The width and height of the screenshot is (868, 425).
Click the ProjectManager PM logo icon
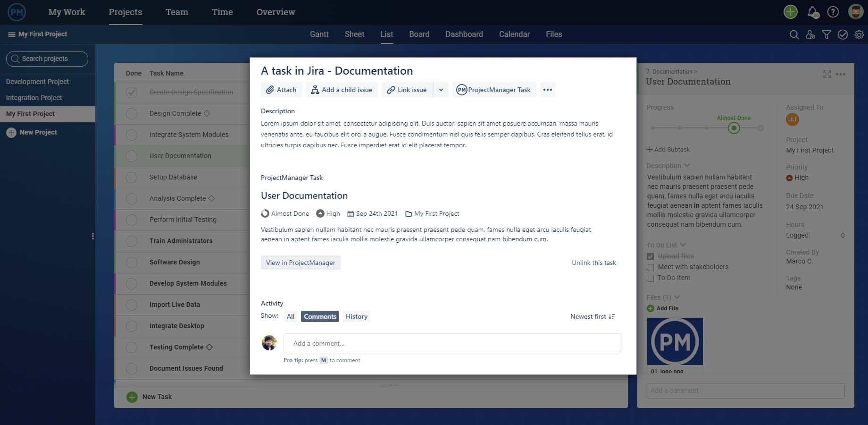click(x=17, y=12)
